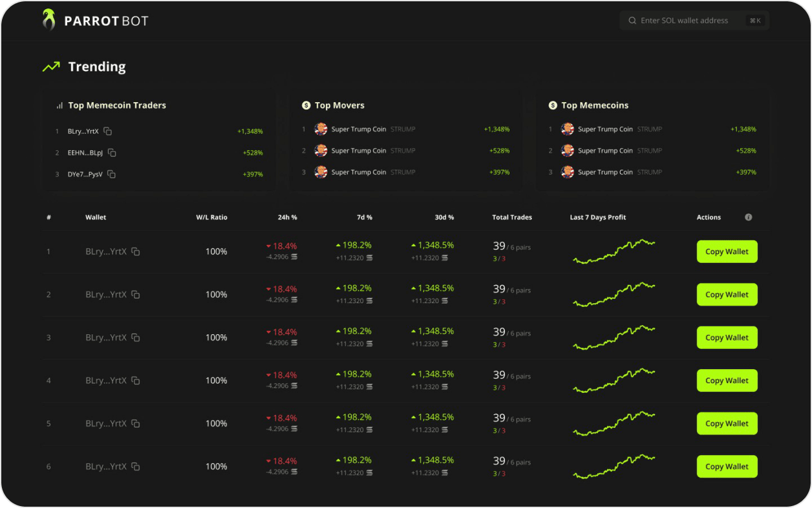Open BLry...YrtX wallet in table row 3

point(106,337)
